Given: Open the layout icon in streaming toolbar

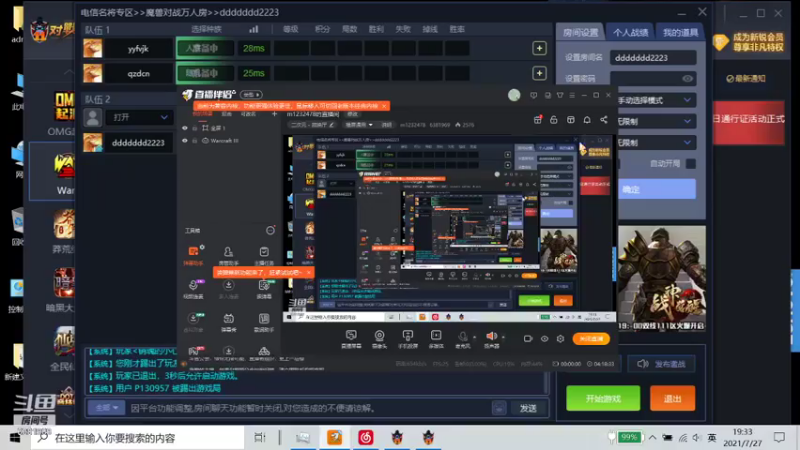Looking at the screenshot, I should point(570,120).
